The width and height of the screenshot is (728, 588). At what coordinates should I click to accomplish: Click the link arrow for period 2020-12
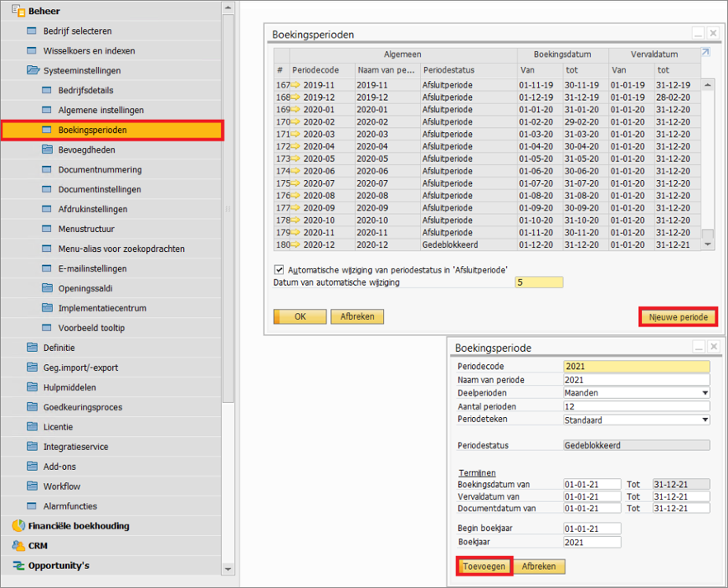295,244
